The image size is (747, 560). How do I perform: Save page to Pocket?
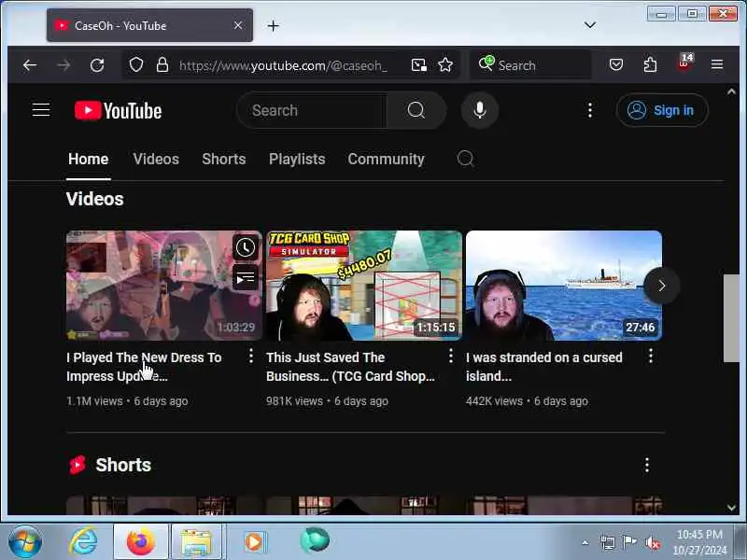(616, 64)
